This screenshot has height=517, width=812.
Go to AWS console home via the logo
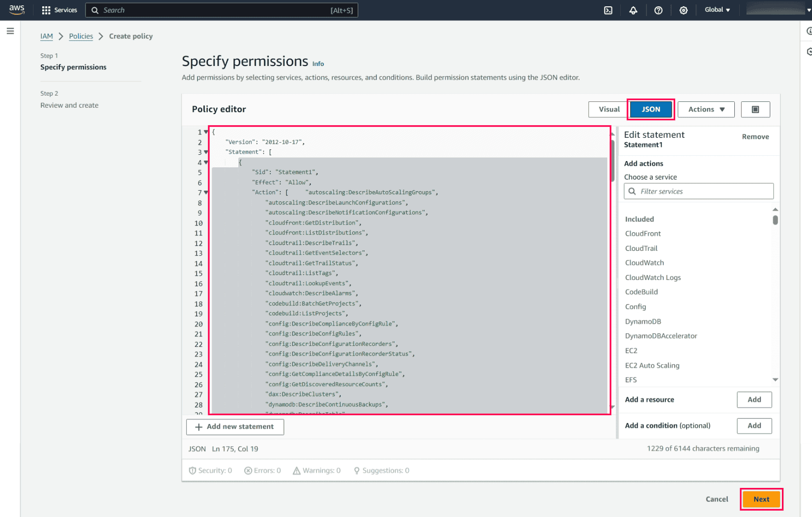16,10
